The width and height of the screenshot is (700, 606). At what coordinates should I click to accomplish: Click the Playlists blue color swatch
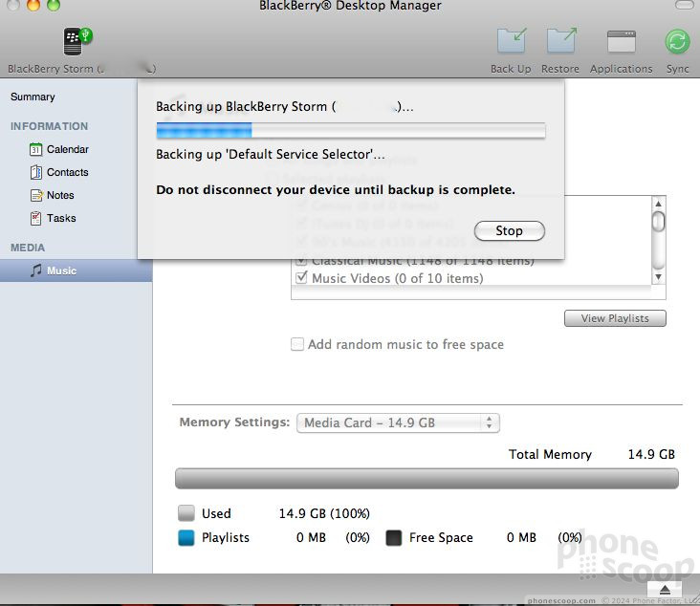(186, 538)
